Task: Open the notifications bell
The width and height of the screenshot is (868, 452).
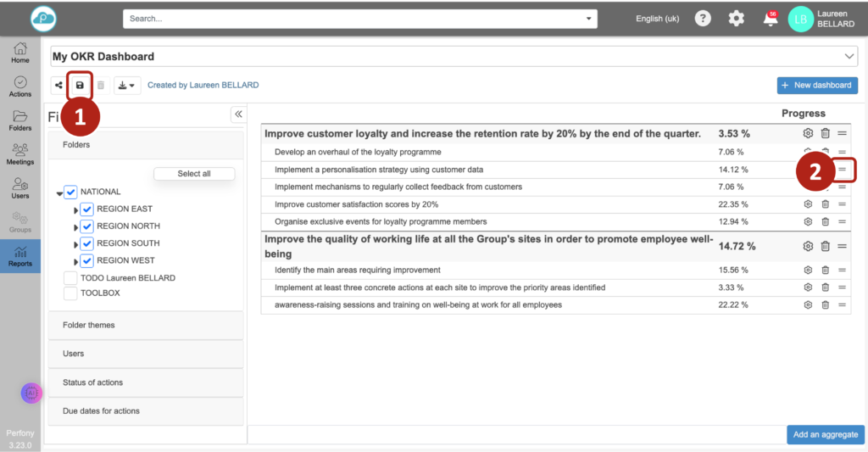Action: (771, 19)
